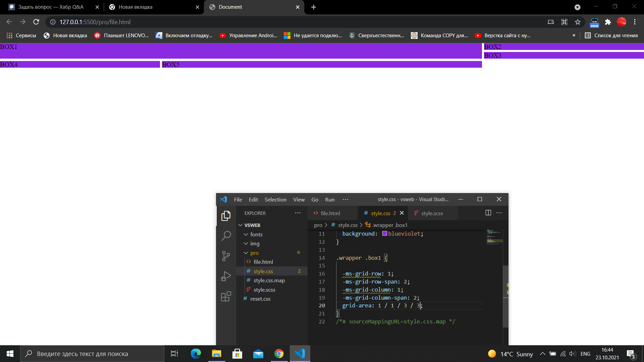Close the style.css editor tab
This screenshot has height=362, width=644.
[x=402, y=213]
